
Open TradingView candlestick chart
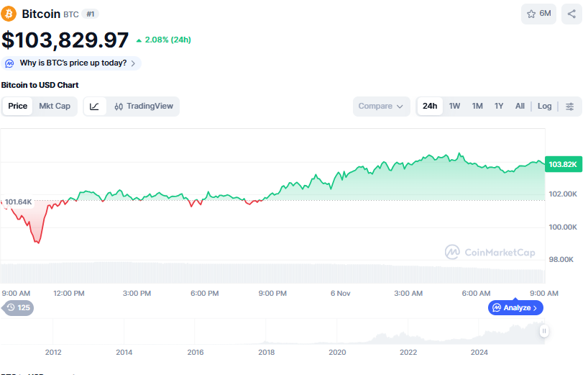pyautogui.click(x=144, y=107)
